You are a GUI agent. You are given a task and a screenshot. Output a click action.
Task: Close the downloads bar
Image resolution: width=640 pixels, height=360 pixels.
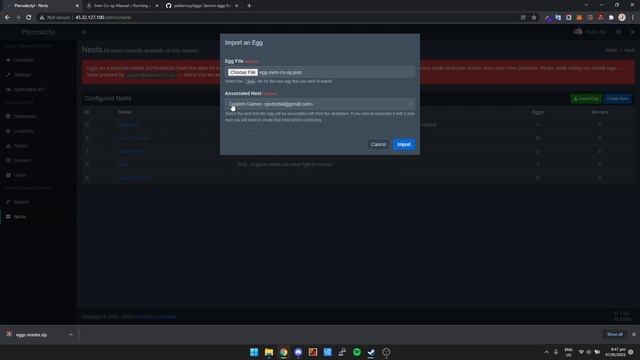[633, 334]
